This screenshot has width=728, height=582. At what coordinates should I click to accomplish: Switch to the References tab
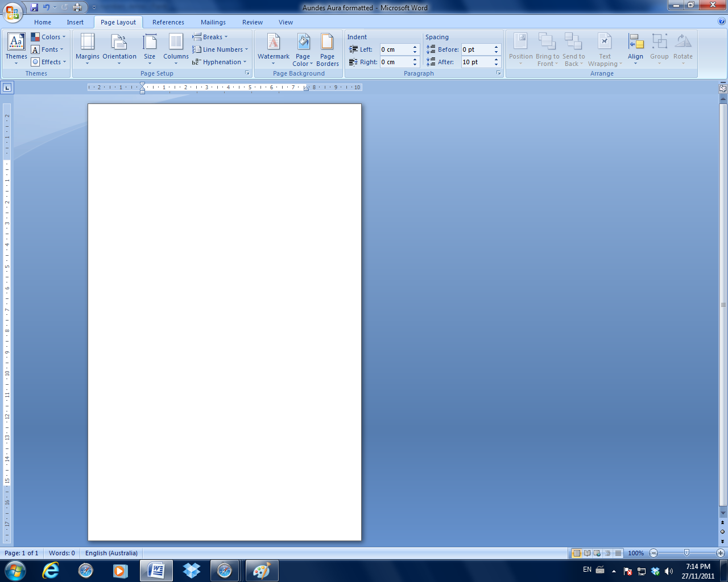click(x=168, y=22)
